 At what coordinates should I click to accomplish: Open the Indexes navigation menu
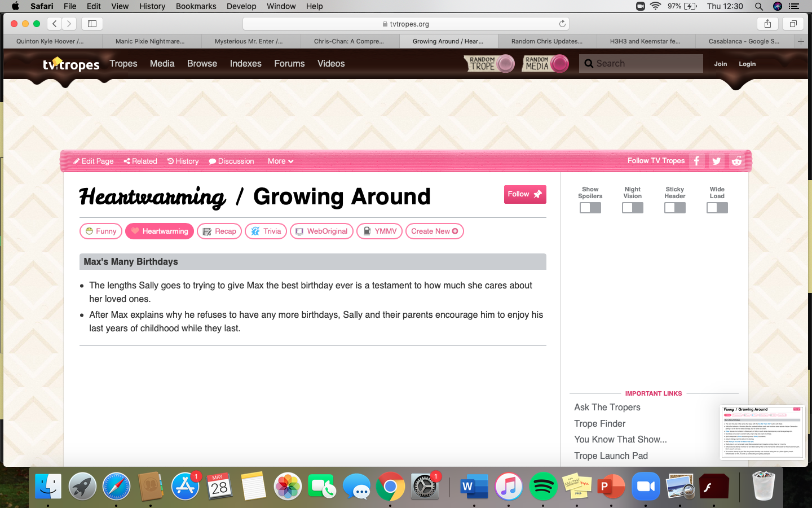[245, 64]
